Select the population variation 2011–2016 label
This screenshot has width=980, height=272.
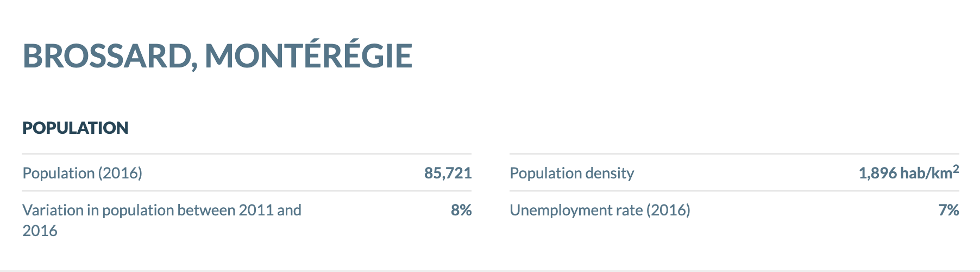coord(162,220)
